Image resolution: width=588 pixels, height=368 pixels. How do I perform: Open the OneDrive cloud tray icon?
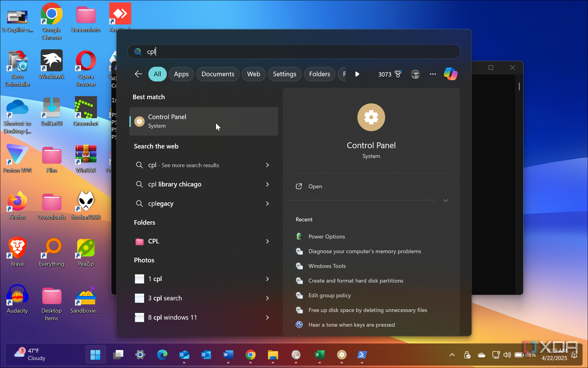(x=482, y=355)
